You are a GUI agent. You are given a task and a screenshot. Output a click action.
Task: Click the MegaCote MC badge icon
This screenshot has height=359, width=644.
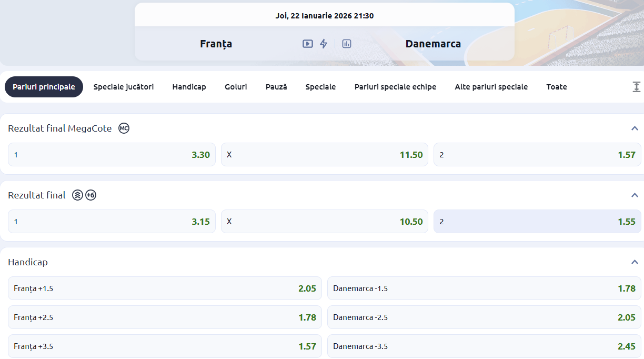point(124,128)
